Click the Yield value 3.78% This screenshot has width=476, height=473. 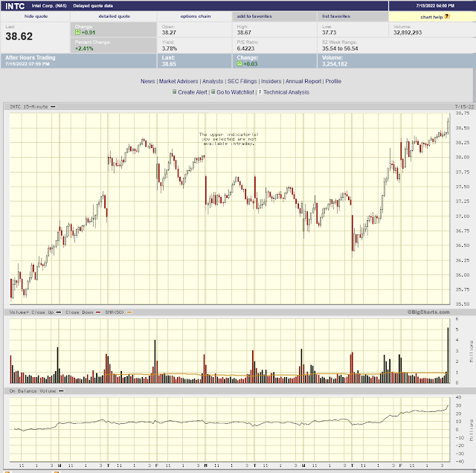click(170, 48)
